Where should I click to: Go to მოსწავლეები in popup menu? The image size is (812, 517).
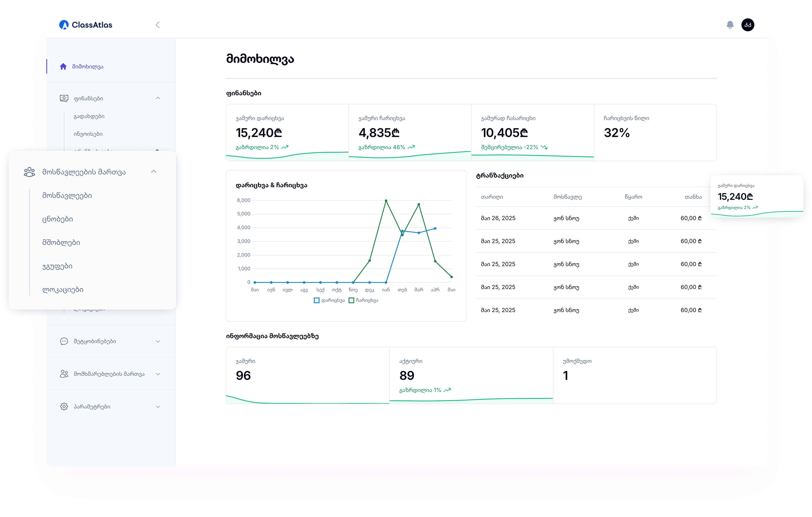(x=67, y=196)
